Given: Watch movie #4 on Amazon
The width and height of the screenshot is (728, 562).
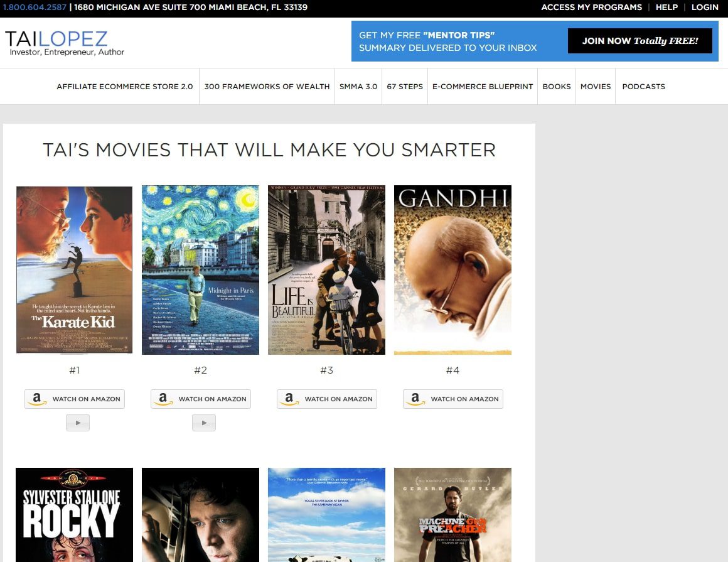Looking at the screenshot, I should (453, 399).
